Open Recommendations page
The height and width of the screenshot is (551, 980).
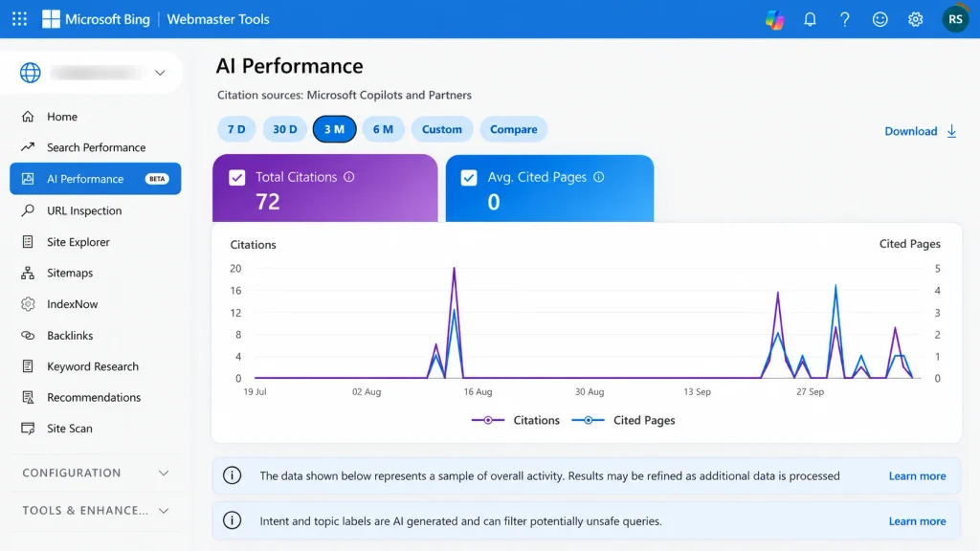(x=96, y=397)
